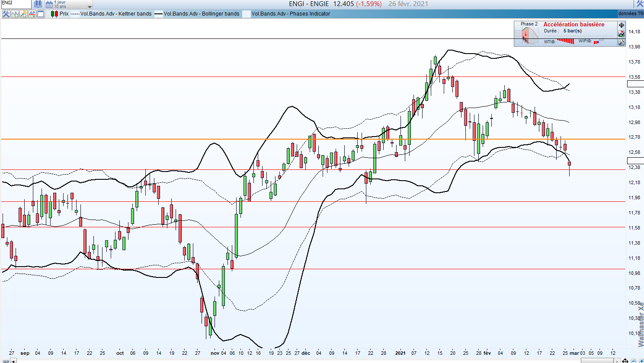
Task: Click the Phases Indicator color swatch box
Action: click(x=246, y=14)
